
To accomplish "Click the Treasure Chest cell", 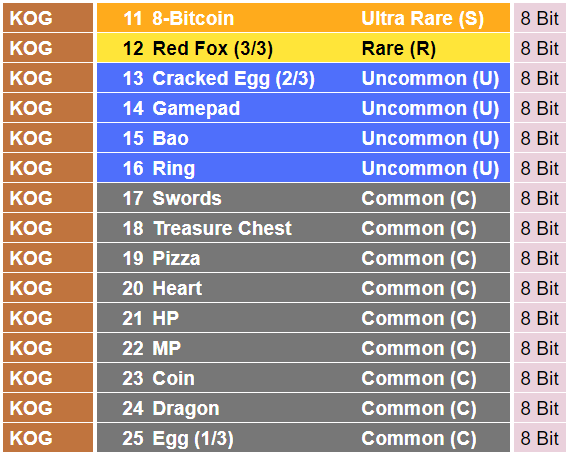I will (x=222, y=228).
